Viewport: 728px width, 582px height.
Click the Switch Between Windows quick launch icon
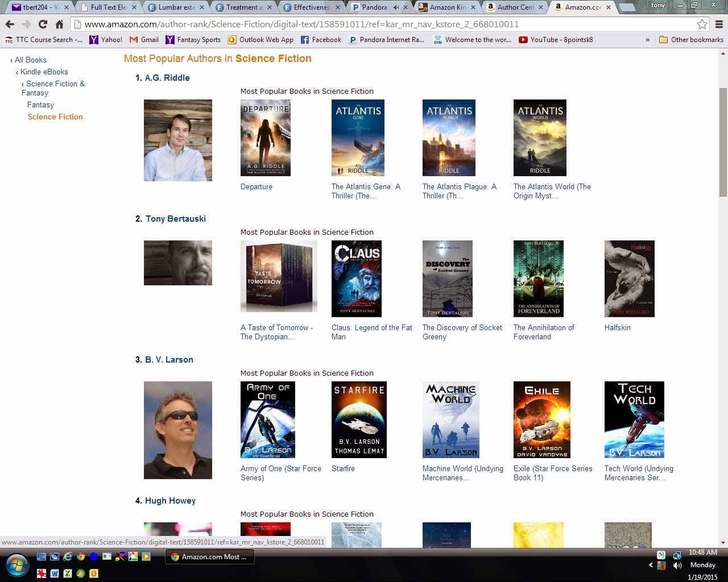[x=55, y=556]
